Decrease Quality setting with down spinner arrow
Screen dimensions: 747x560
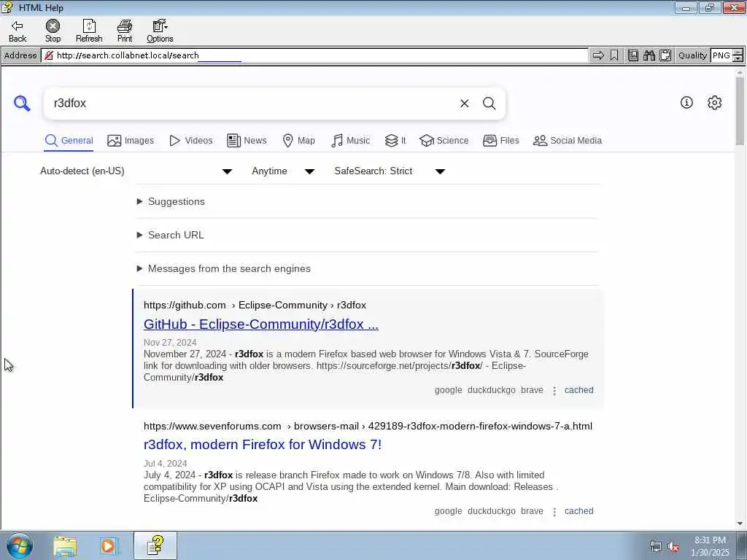[x=738, y=58]
